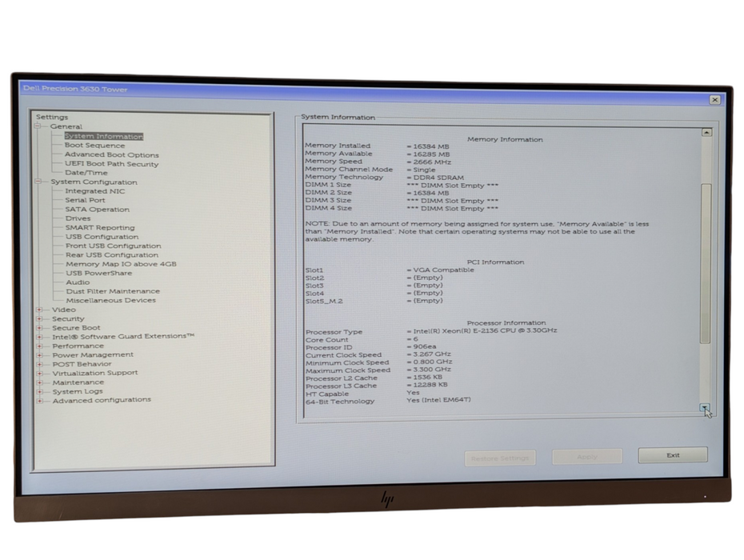Open Memory Map IO above 4GB

tap(121, 264)
